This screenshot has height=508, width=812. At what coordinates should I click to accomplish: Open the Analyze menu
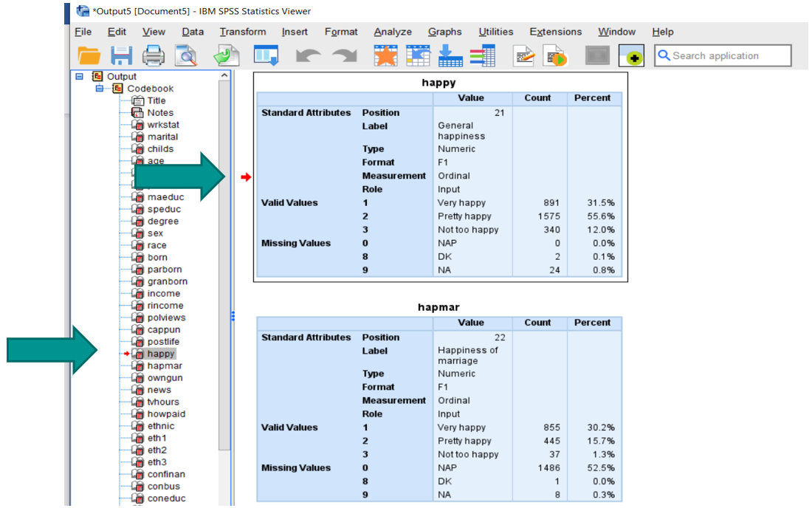pyautogui.click(x=393, y=32)
